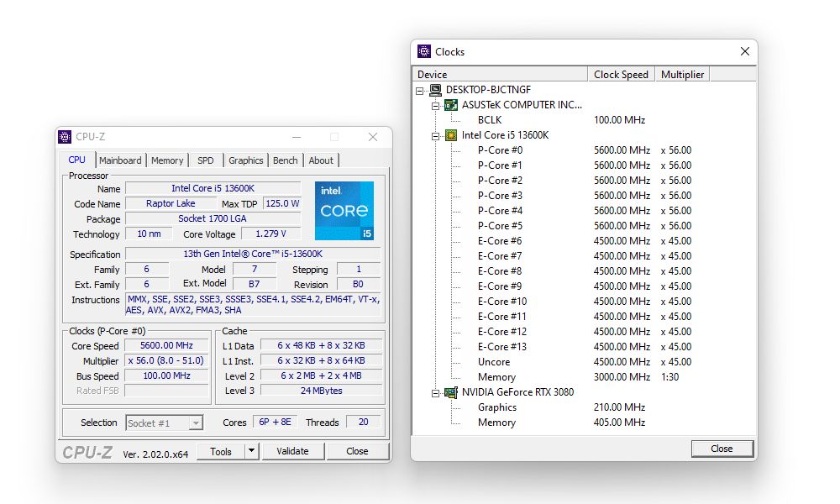This screenshot has width=840, height=504.
Task: Click the Close button in CPU-Z window
Action: click(357, 451)
